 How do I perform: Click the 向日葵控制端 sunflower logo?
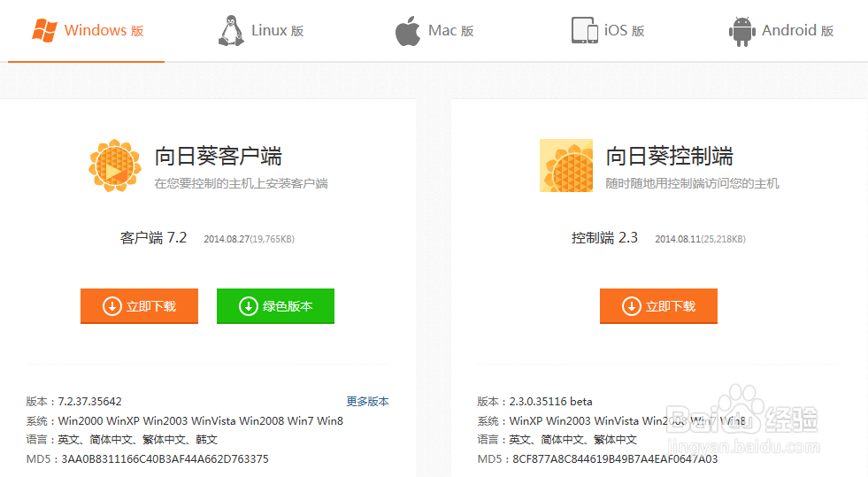click(x=566, y=165)
